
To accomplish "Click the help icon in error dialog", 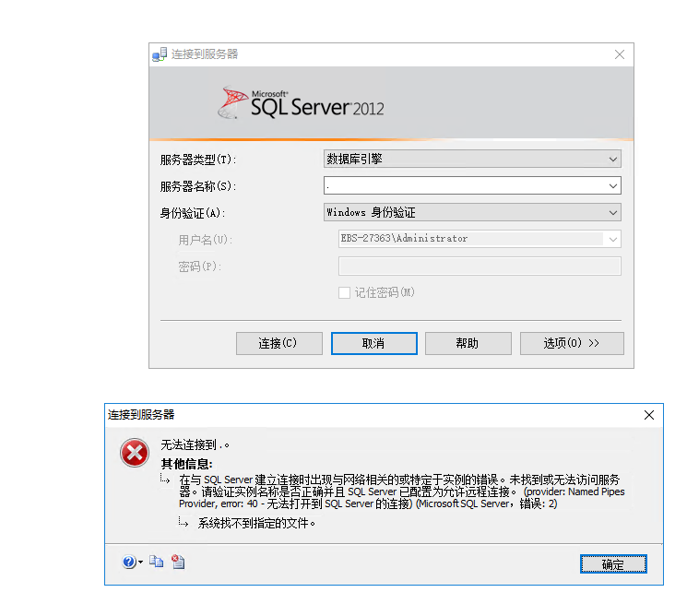I will (x=128, y=562).
